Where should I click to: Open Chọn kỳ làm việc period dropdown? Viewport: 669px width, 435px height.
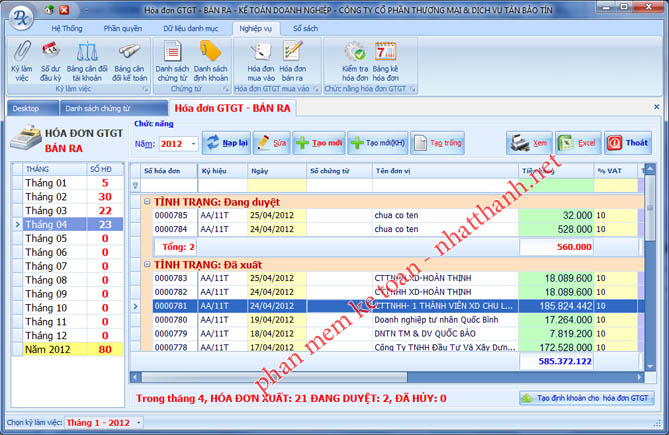[x=139, y=423]
